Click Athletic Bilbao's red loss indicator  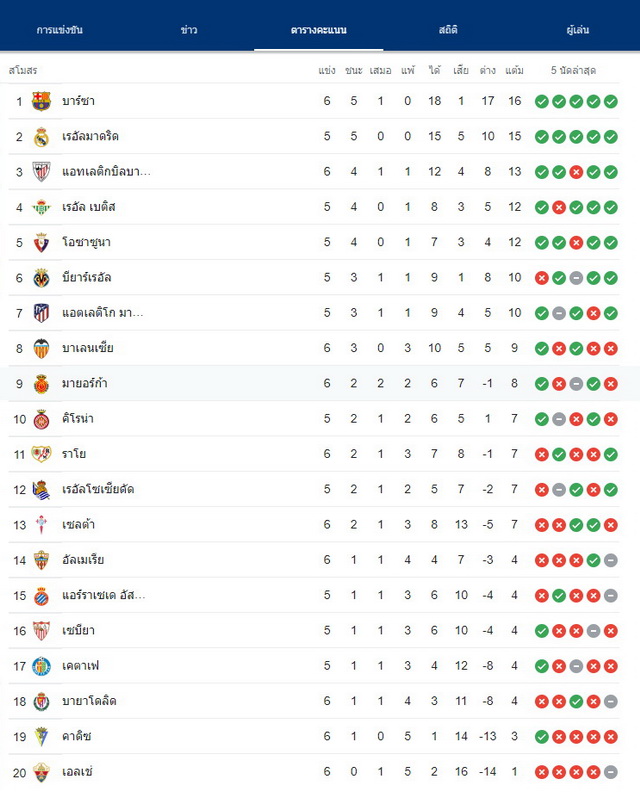click(576, 172)
